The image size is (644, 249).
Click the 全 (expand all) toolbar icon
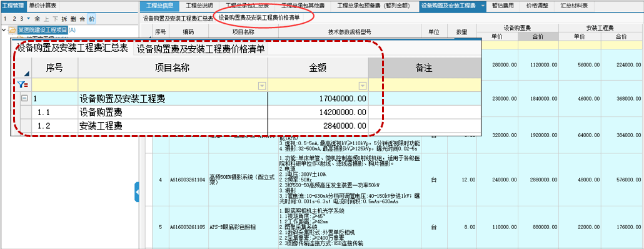tap(38, 19)
